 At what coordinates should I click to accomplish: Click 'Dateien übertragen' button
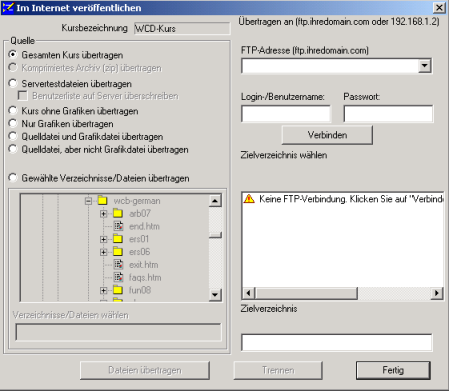click(145, 370)
